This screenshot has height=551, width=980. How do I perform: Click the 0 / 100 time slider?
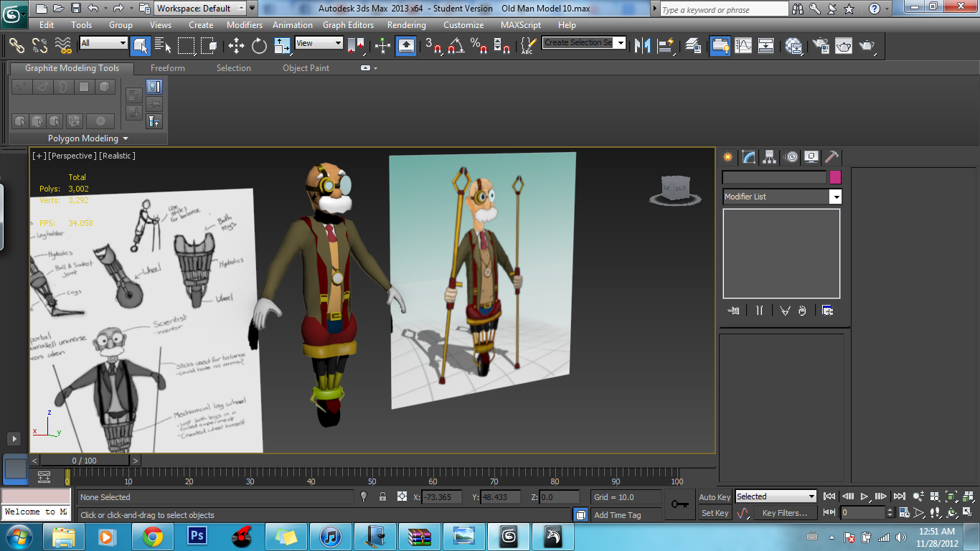point(84,461)
